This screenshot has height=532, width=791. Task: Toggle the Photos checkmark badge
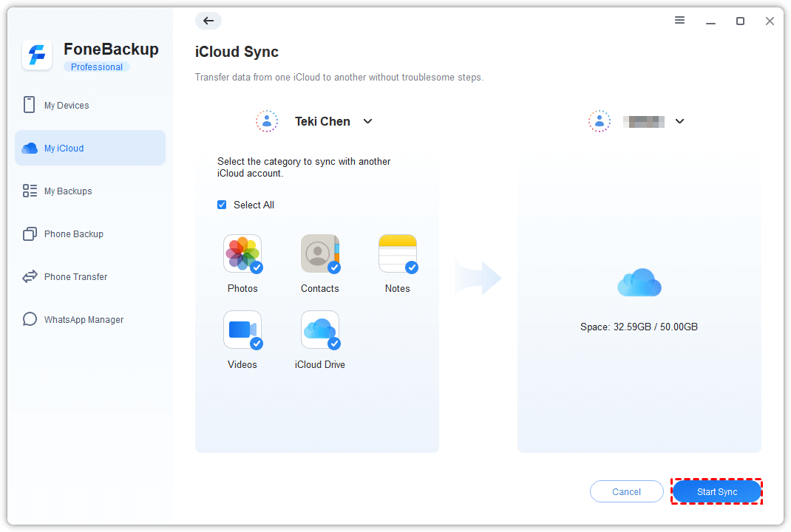[x=257, y=267]
